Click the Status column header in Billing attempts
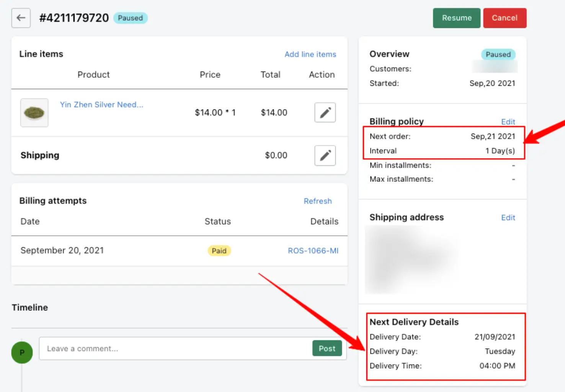565x392 pixels. click(217, 221)
